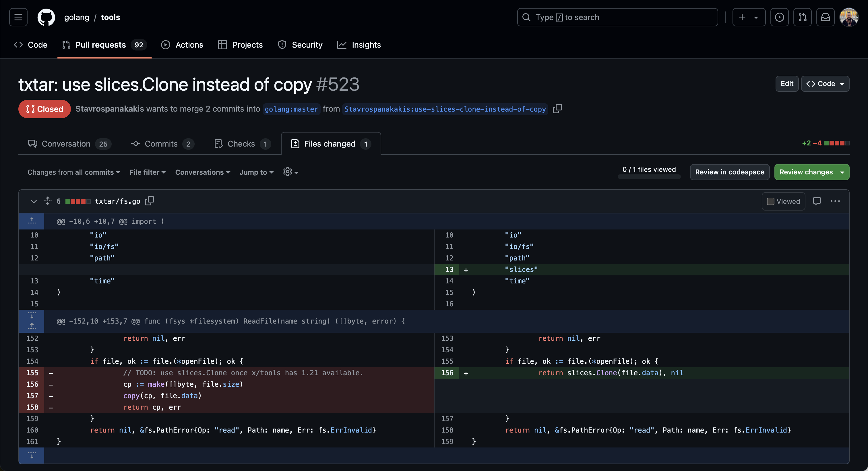Open the Jump to dropdown

(x=256, y=172)
